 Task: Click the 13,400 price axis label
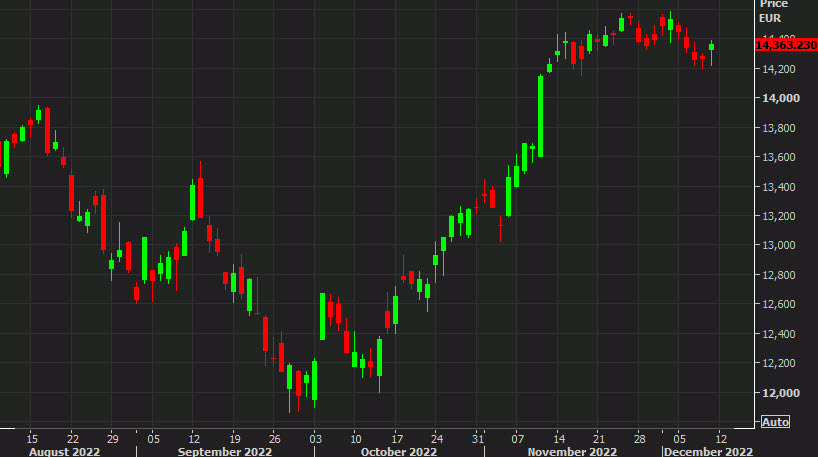781,187
